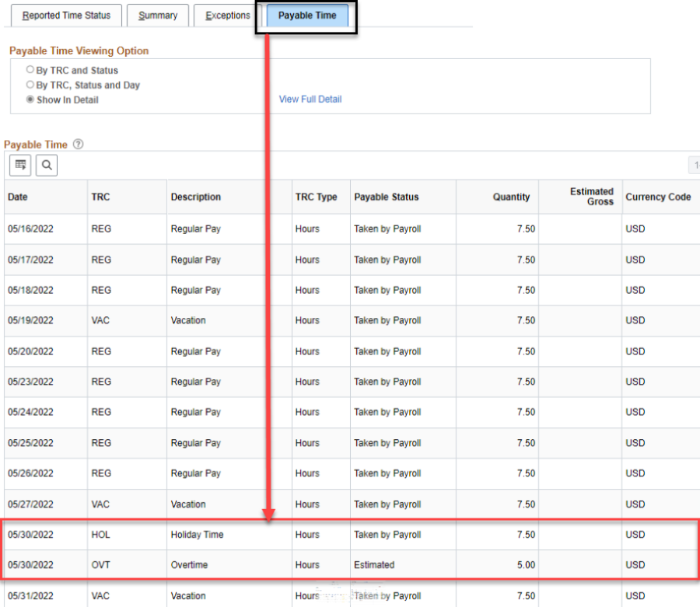Sort by TRC column header
This screenshot has height=607, width=700.
(x=100, y=197)
